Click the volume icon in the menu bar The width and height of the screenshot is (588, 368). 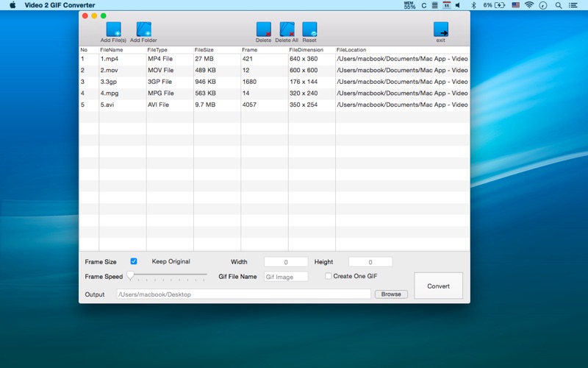[x=458, y=5]
